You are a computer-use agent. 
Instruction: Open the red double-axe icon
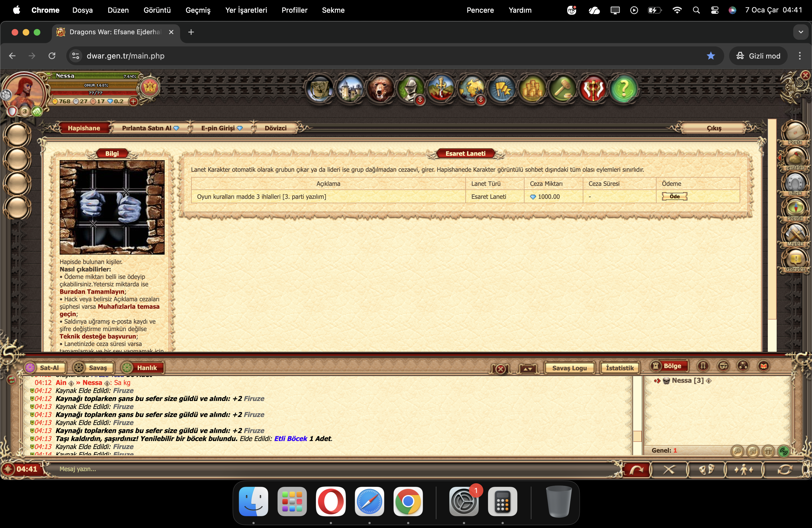pyautogui.click(x=593, y=89)
